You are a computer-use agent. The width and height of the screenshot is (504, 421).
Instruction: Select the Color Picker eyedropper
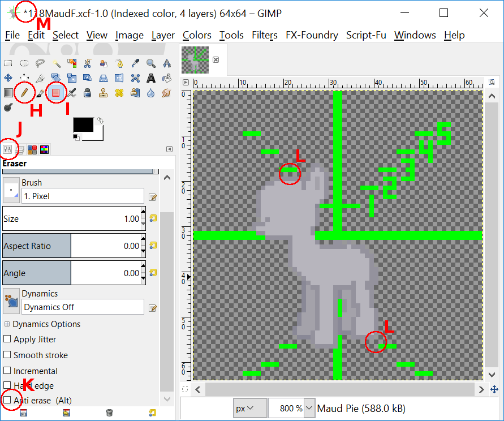click(x=135, y=63)
